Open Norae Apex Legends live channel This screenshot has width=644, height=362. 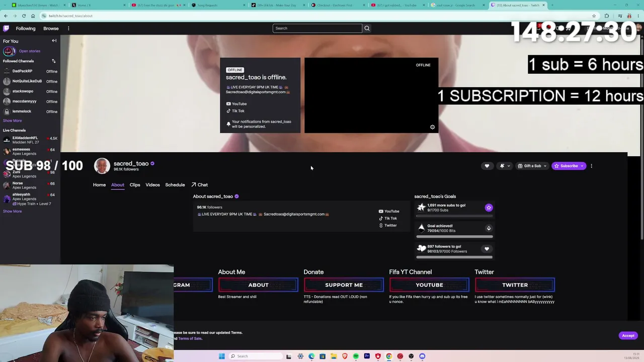tap(30, 185)
